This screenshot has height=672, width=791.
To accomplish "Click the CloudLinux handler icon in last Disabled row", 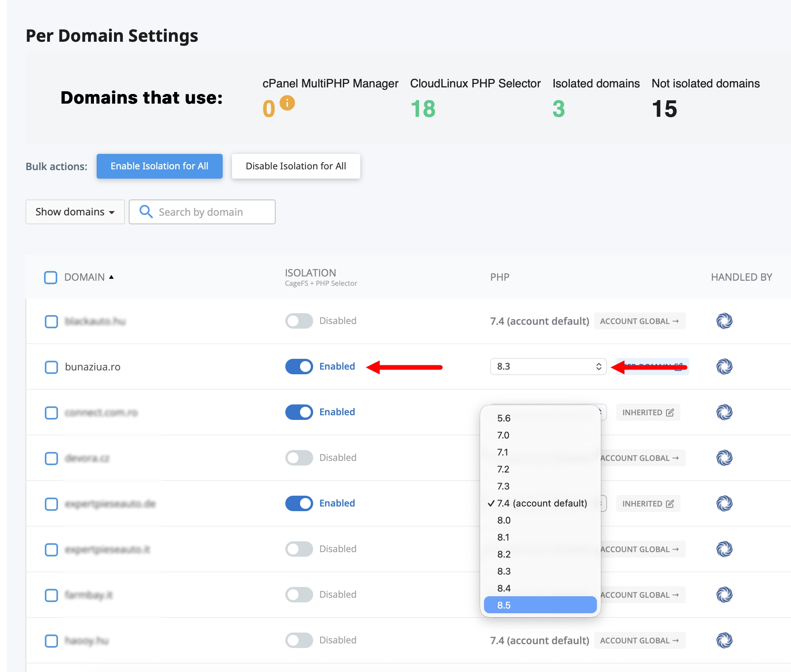I will coord(724,640).
